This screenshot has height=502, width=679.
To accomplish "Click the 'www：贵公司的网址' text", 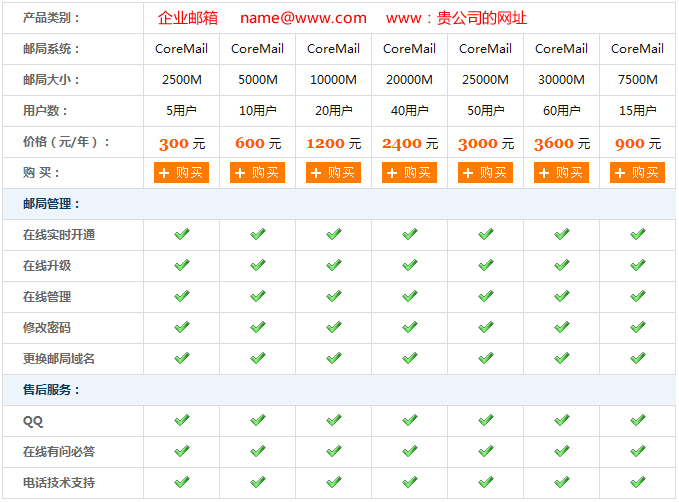I will pyautogui.click(x=456, y=18).
